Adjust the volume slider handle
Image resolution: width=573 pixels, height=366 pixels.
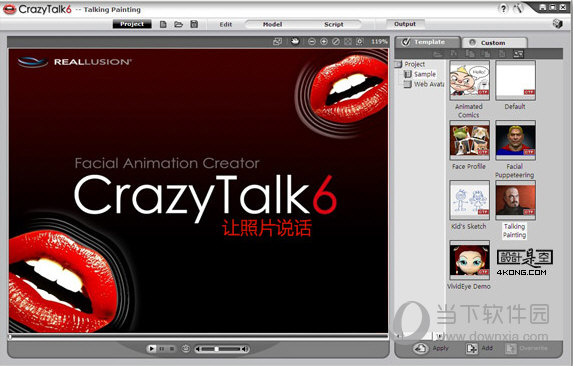click(x=216, y=349)
